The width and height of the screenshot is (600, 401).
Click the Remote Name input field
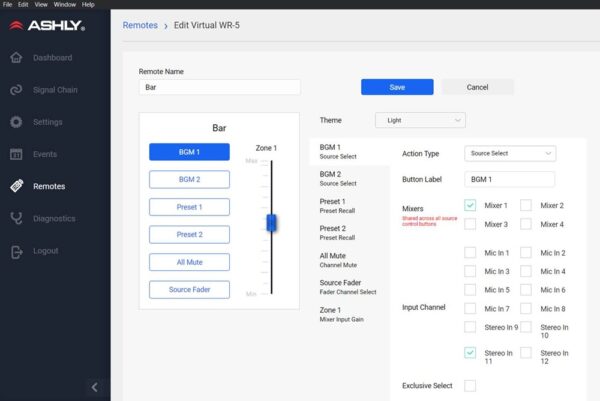(x=220, y=87)
